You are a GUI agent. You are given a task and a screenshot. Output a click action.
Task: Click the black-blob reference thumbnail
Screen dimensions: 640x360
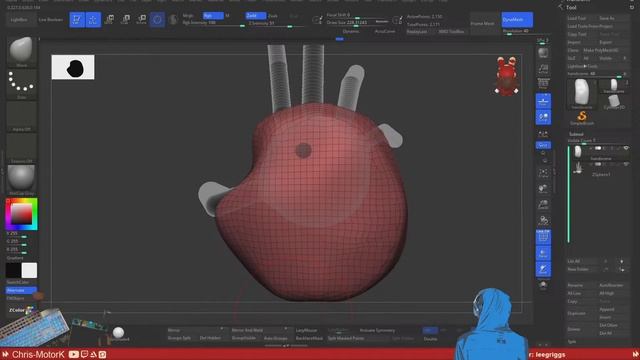click(x=73, y=67)
